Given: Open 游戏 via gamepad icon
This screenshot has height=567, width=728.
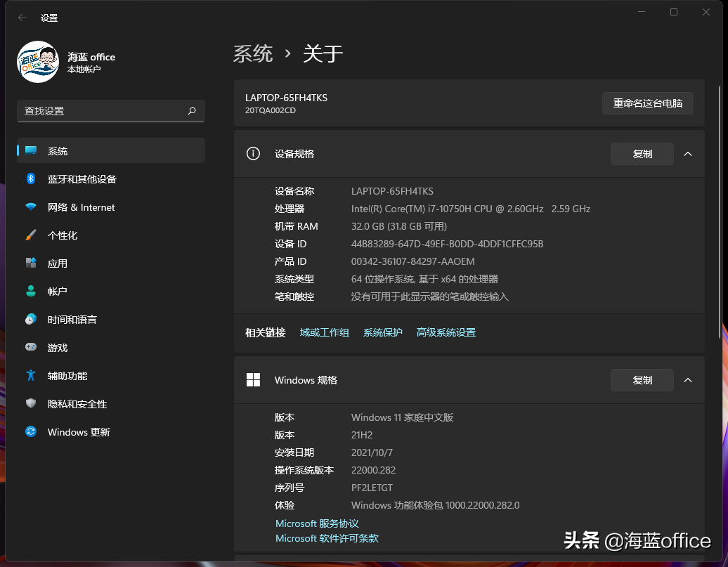Looking at the screenshot, I should 31,347.
